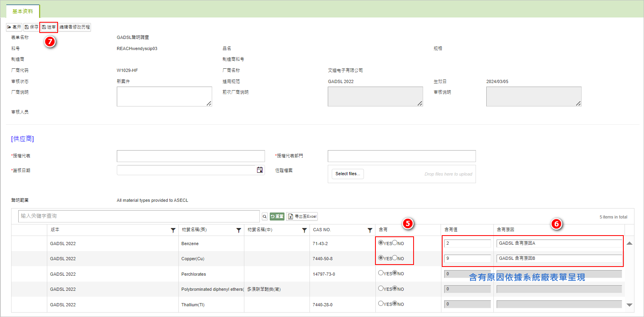This screenshot has width=644, height=317.
Task: Click Select files... upload button
Action: pyautogui.click(x=348, y=174)
